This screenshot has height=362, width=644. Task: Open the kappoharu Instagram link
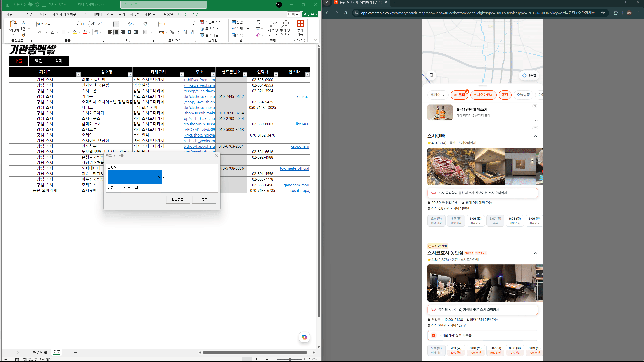coord(300,146)
